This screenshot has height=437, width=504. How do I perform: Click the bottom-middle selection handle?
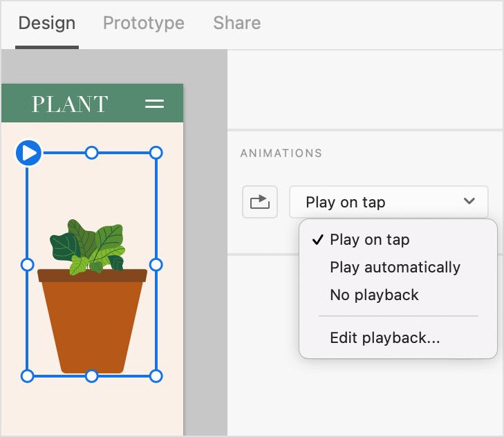91,376
